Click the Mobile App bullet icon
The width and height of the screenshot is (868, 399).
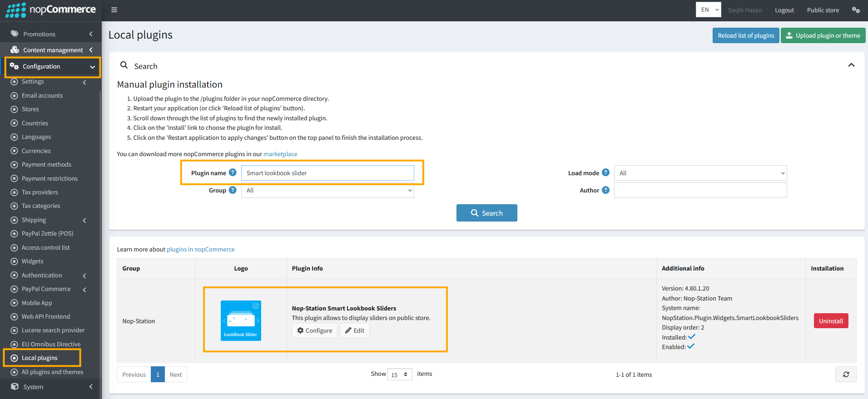point(14,303)
